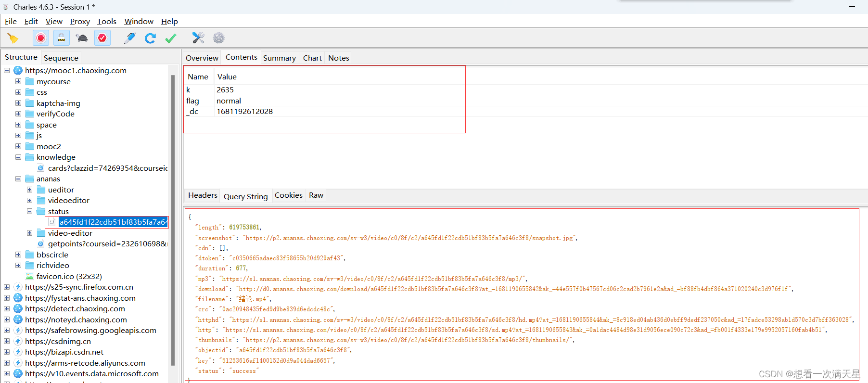Screen dimensions: 868x383
Task: Open the Settings gear icon
Action: pyautogui.click(x=219, y=38)
